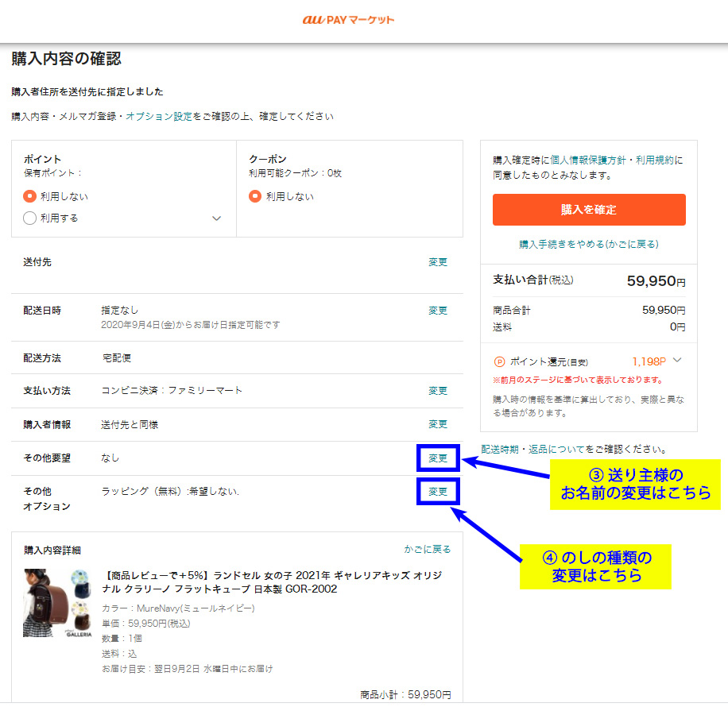Select ポイント 利用する radio button
The width and height of the screenshot is (728, 707).
[30, 218]
